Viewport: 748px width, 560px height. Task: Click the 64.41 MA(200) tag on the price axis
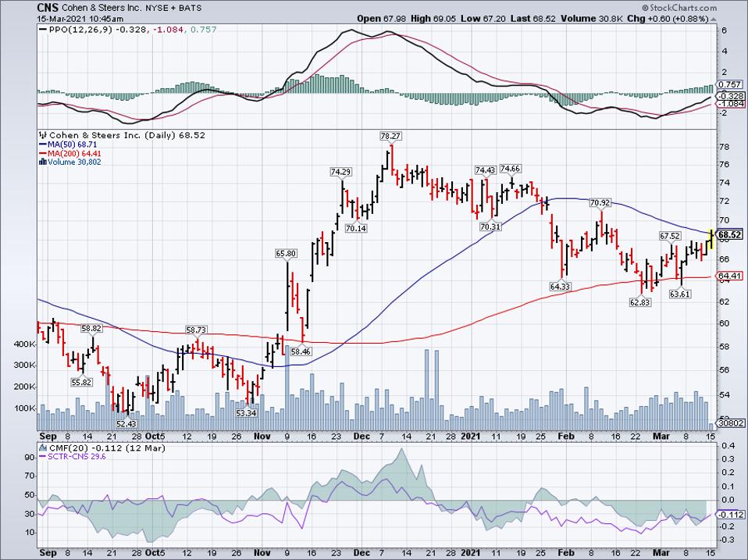point(730,276)
